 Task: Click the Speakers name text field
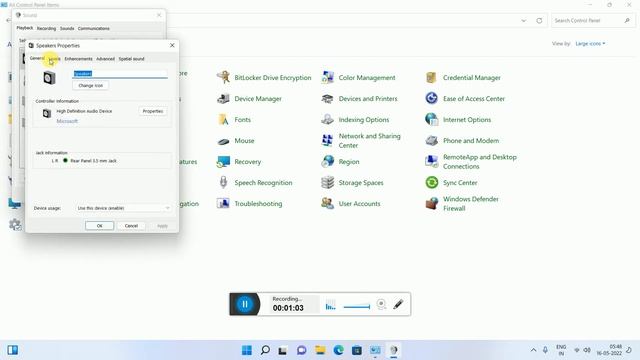pyautogui.click(x=120, y=74)
